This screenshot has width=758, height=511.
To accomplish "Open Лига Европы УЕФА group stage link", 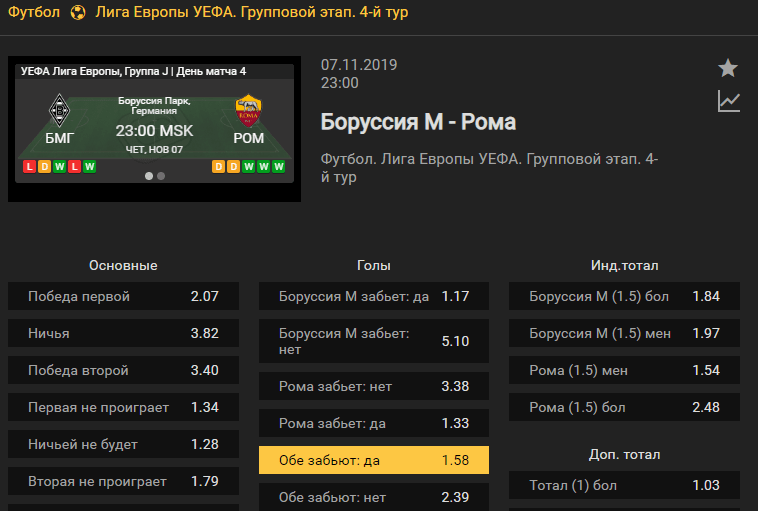I will coord(251,12).
